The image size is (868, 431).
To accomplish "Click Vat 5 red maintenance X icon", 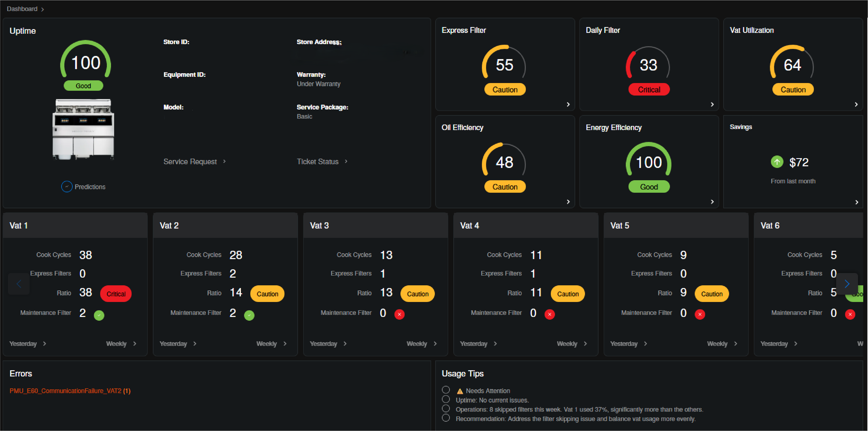I will (700, 314).
